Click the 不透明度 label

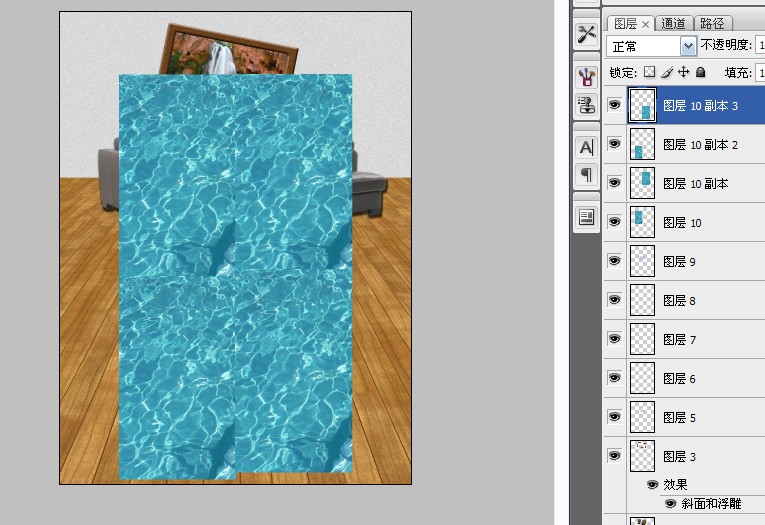pos(726,45)
